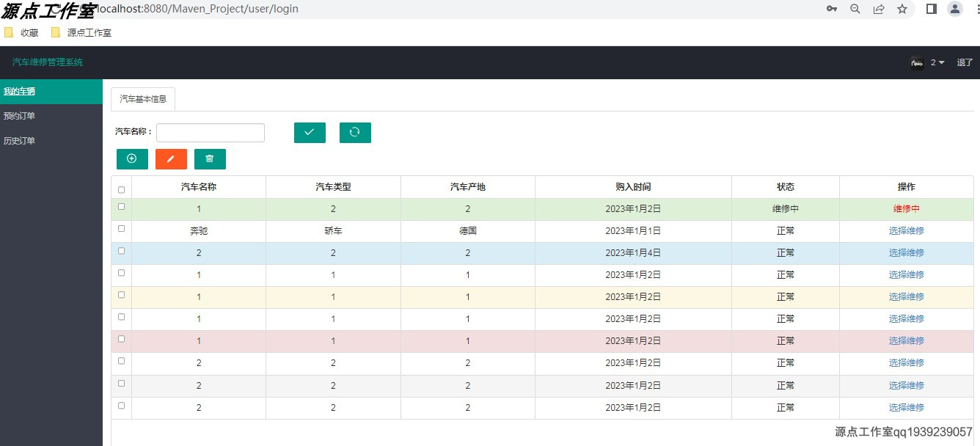The image size is (980, 446).
Task: Click the car avatar icon in header
Action: click(x=917, y=62)
